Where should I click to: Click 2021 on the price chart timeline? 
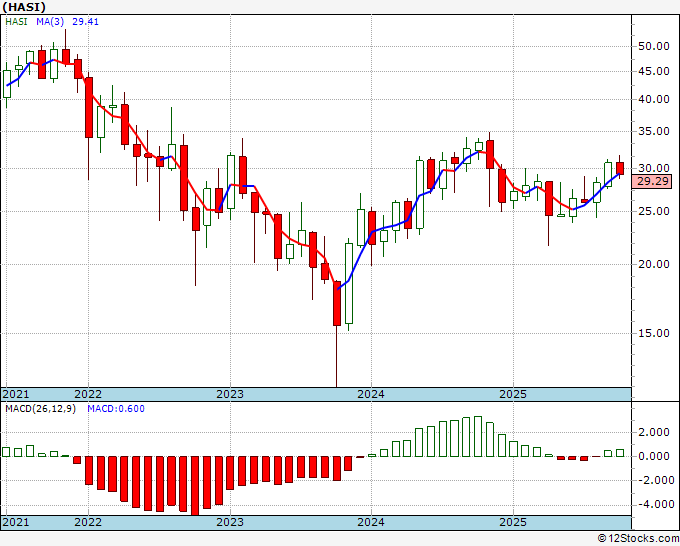point(16,394)
